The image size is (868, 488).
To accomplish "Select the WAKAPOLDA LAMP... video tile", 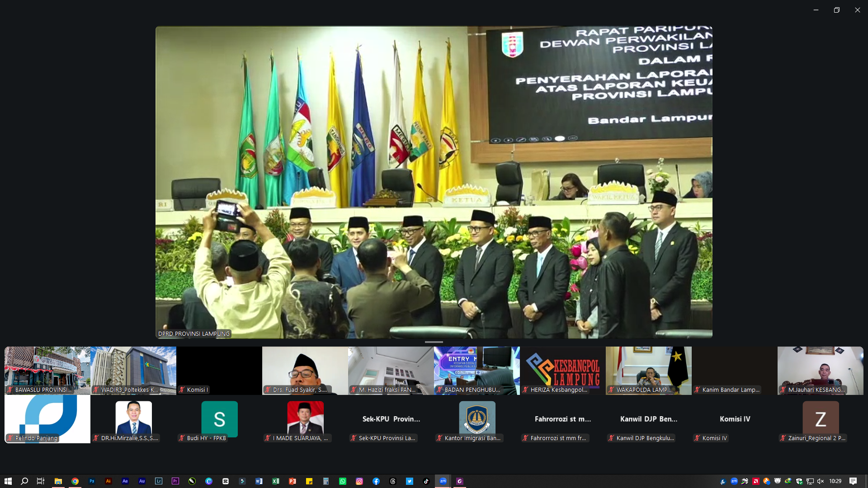I will pyautogui.click(x=649, y=371).
